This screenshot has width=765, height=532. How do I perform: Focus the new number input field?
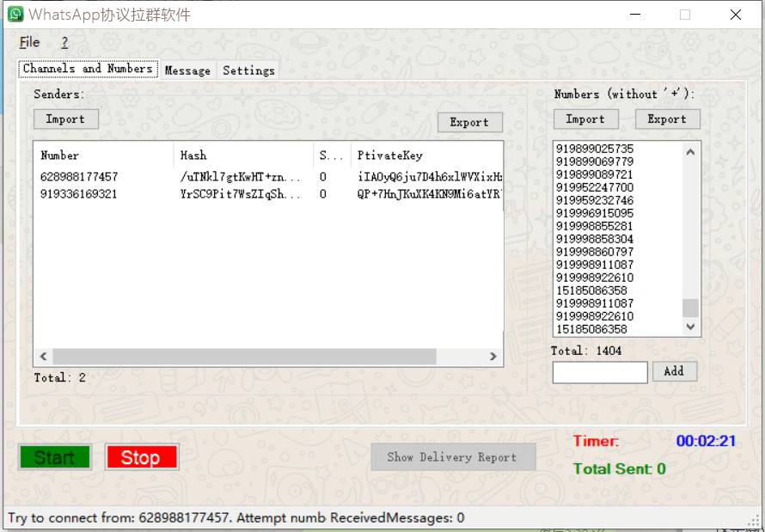[x=600, y=372]
